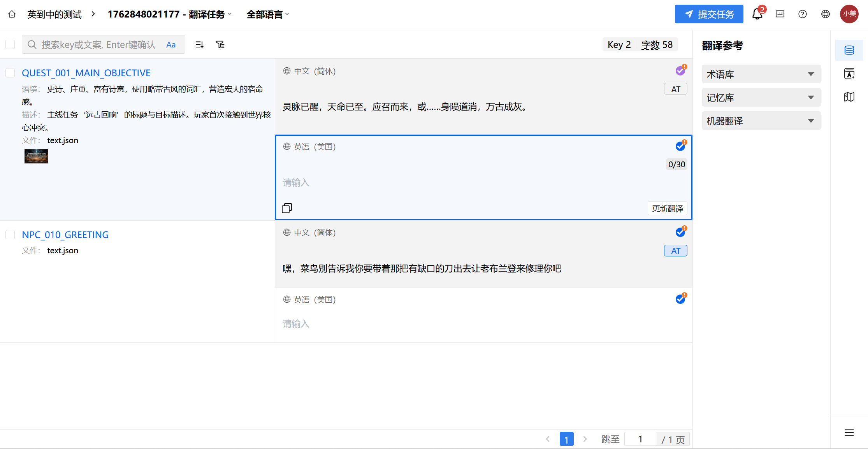The image size is (868, 449).
Task: Open the context screenshot thumbnail
Action: 36,156
